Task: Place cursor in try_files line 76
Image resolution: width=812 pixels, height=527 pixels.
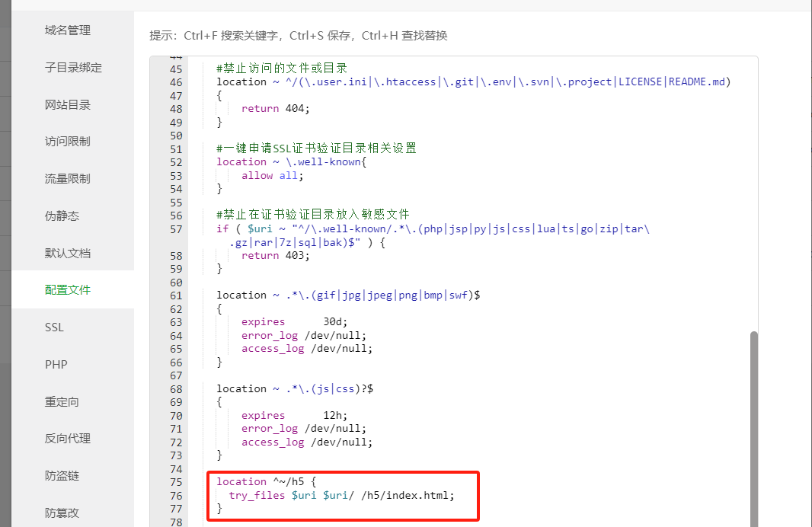Action: 342,496
